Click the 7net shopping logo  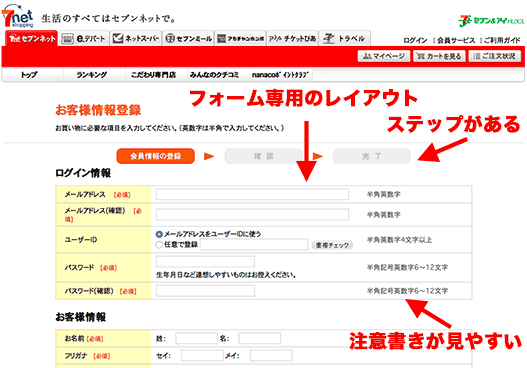(x=17, y=16)
